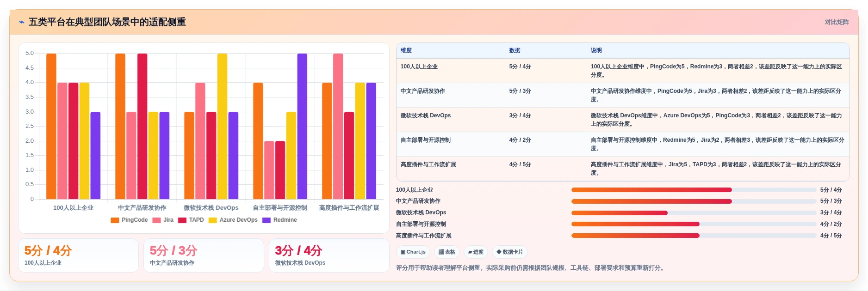Select the pink Jira bar in 自主部署与开源控制 group

pyautogui.click(x=269, y=170)
